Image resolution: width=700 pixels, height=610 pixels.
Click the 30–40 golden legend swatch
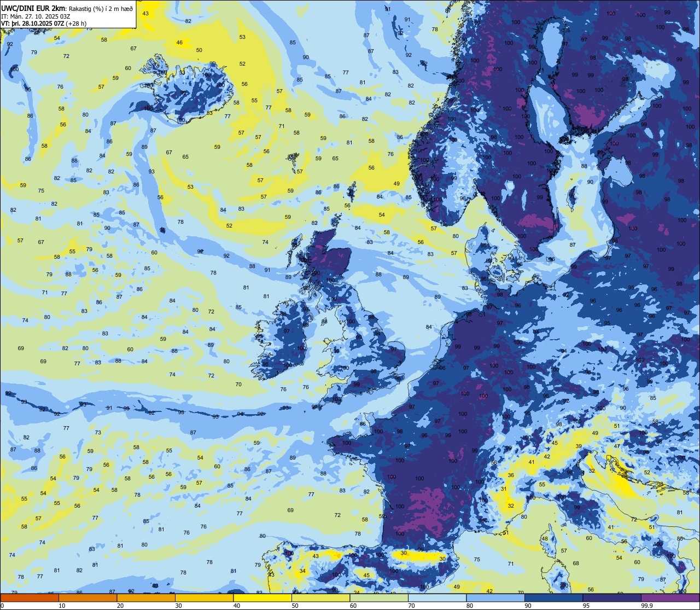(x=204, y=597)
